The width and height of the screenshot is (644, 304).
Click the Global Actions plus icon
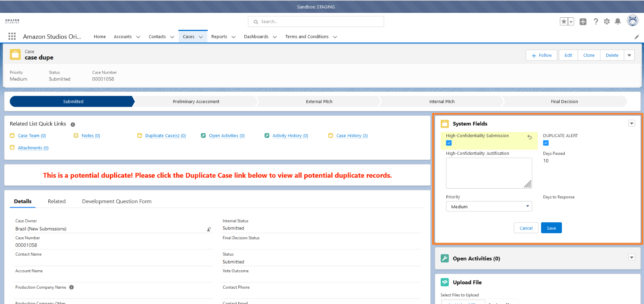[583, 22]
